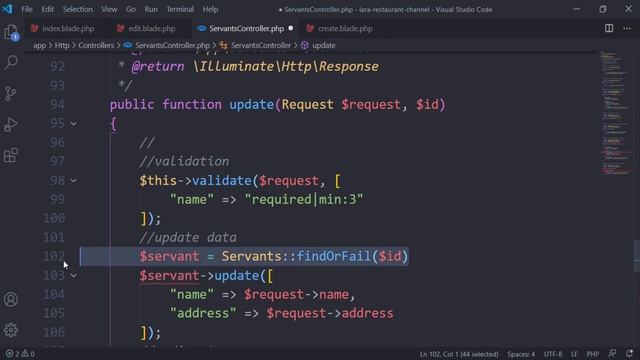Open Source Control view icon
The width and height of the screenshot is (640, 360).
coord(11,93)
